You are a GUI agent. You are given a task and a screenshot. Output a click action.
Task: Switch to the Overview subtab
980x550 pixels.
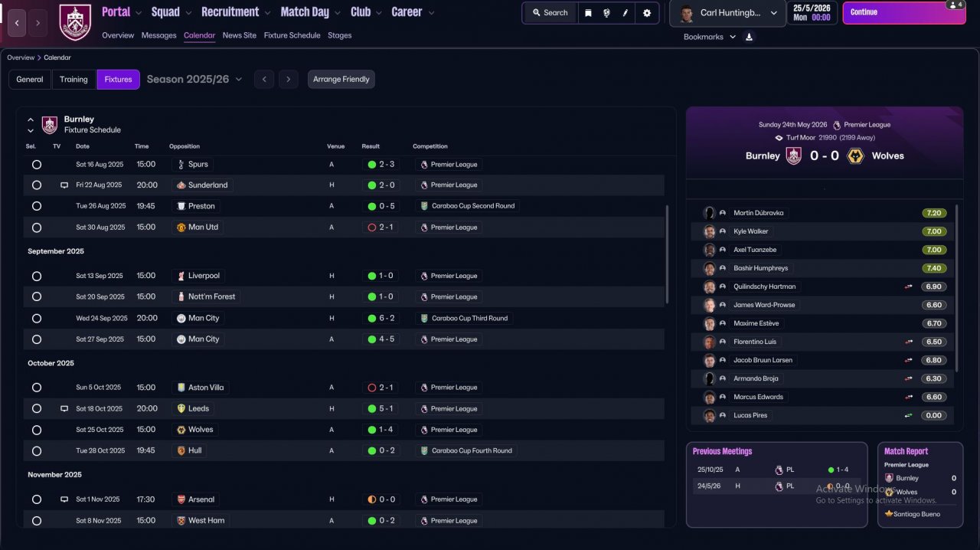(118, 35)
